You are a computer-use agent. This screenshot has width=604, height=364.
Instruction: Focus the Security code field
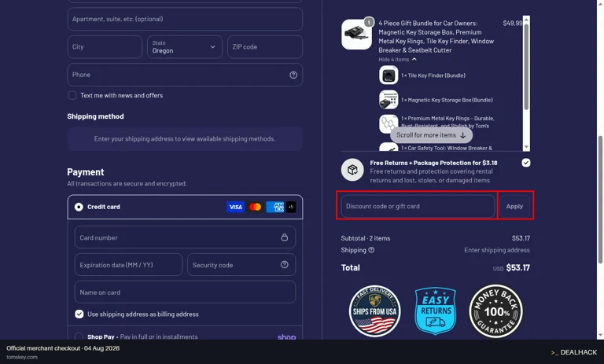(x=241, y=265)
